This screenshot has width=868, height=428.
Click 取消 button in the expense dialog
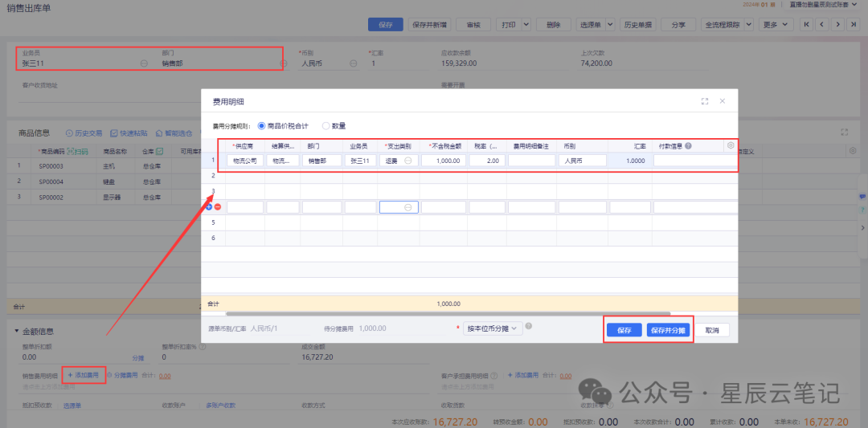(x=711, y=330)
